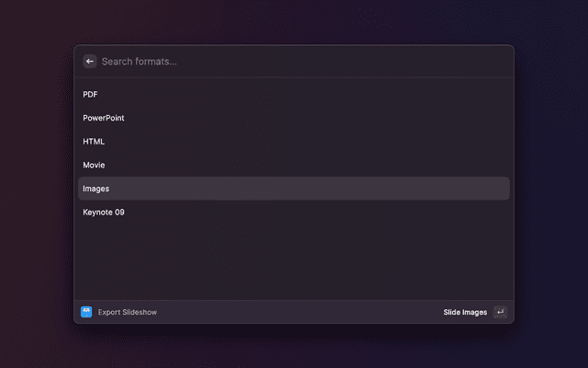The width and height of the screenshot is (588, 368).
Task: Click the Slide Images action button
Action: point(466,312)
